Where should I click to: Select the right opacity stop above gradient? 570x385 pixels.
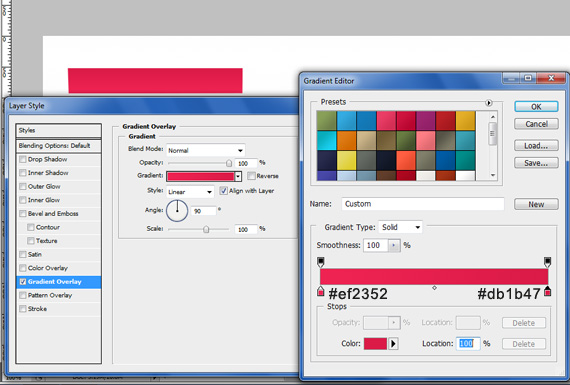point(547,262)
